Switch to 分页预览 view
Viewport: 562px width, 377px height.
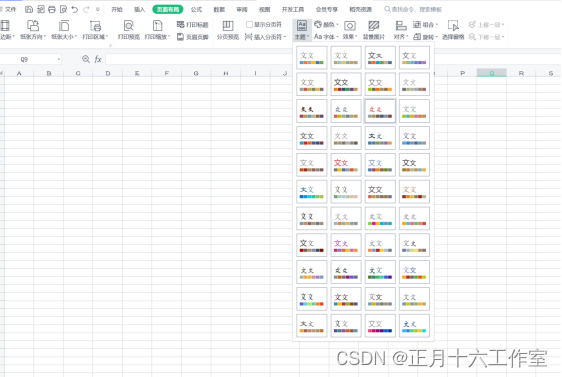pyautogui.click(x=228, y=30)
